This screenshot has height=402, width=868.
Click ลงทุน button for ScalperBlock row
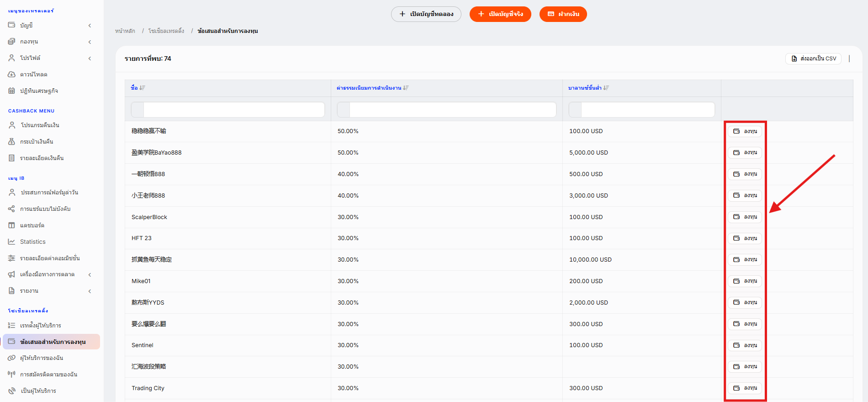[x=745, y=217]
